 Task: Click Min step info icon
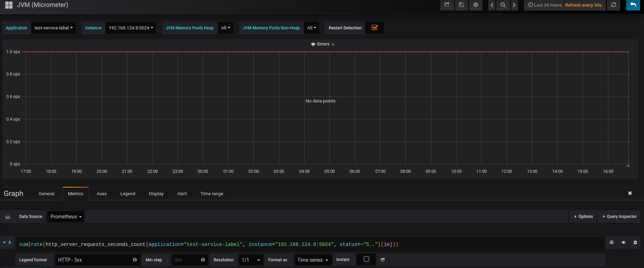pyautogui.click(x=203, y=260)
